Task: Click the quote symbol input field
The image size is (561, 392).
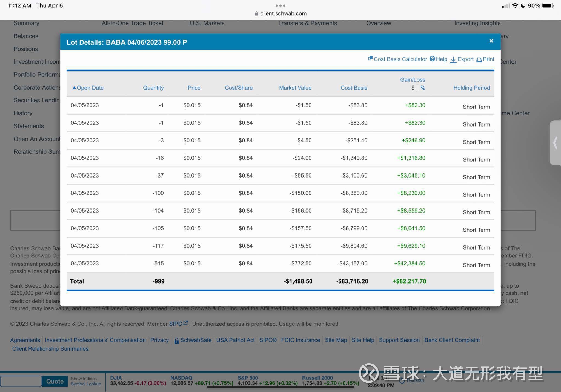Action: [x=21, y=381]
